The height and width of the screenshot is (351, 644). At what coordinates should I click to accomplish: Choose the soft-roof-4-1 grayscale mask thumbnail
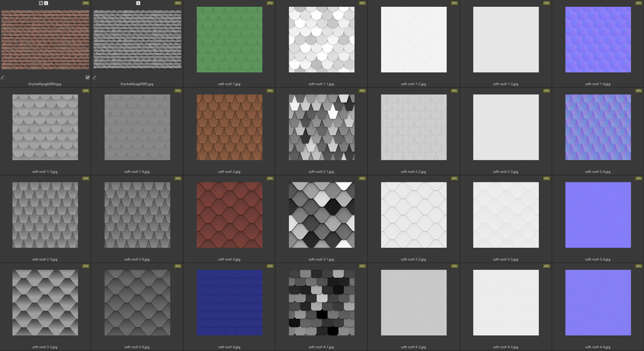pyautogui.click(x=321, y=303)
